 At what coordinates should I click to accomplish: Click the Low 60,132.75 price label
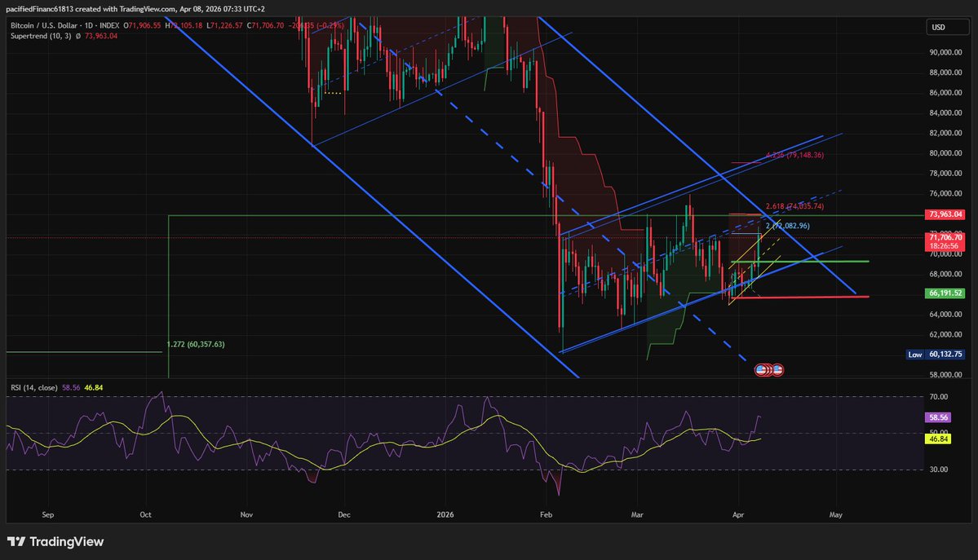(936, 355)
